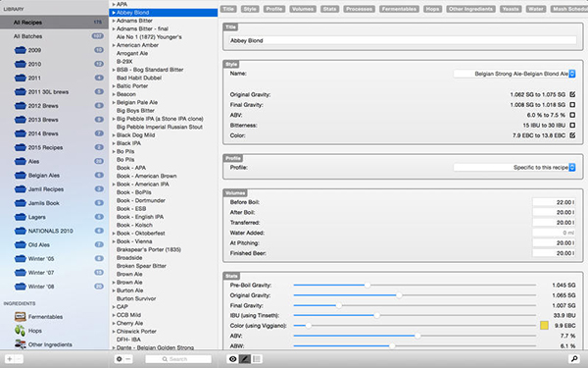Enable the Bitterness style checkbox
Image resolution: width=588 pixels, height=368 pixels.
[x=572, y=125]
